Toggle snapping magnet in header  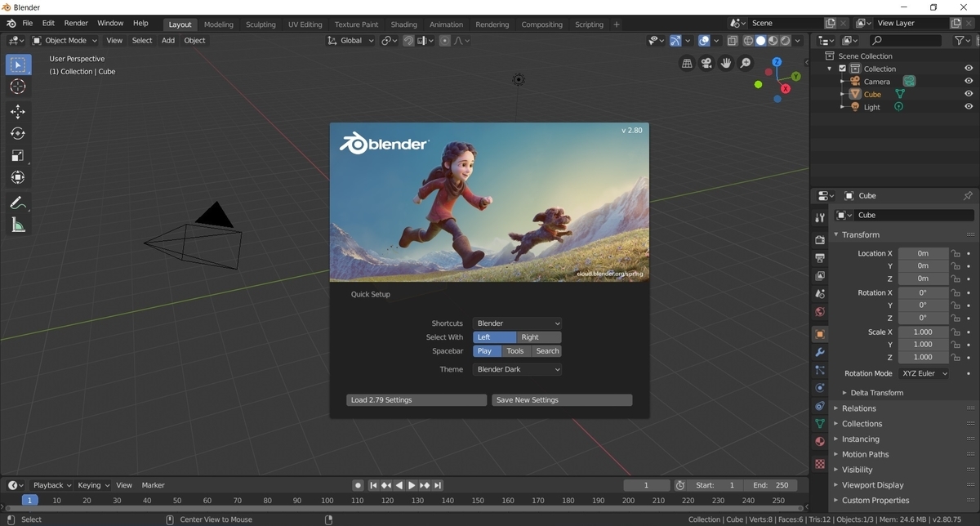point(408,40)
